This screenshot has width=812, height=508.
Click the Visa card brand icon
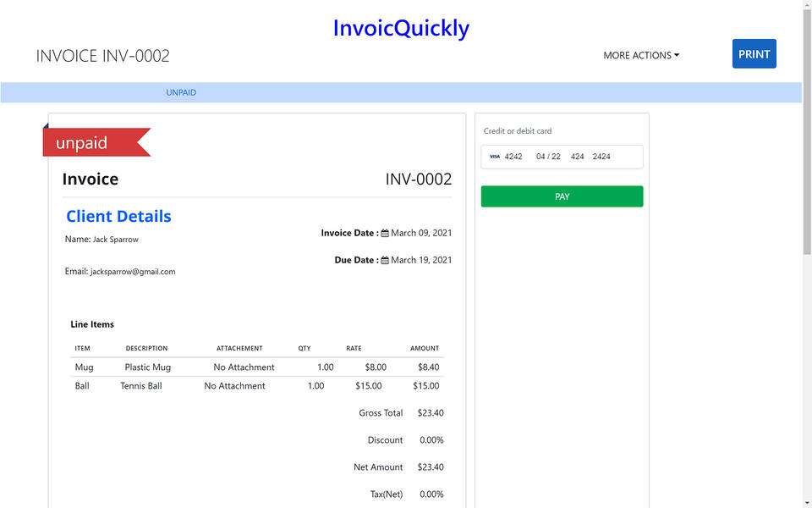click(495, 157)
